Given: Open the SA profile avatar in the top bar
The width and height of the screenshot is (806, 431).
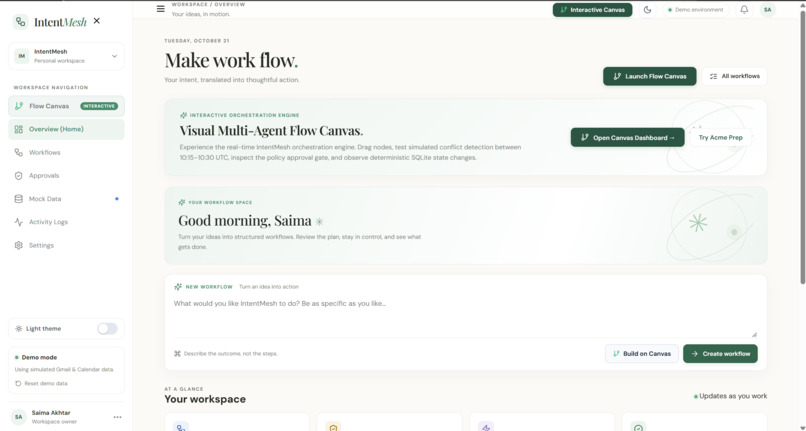Looking at the screenshot, I should click(767, 10).
